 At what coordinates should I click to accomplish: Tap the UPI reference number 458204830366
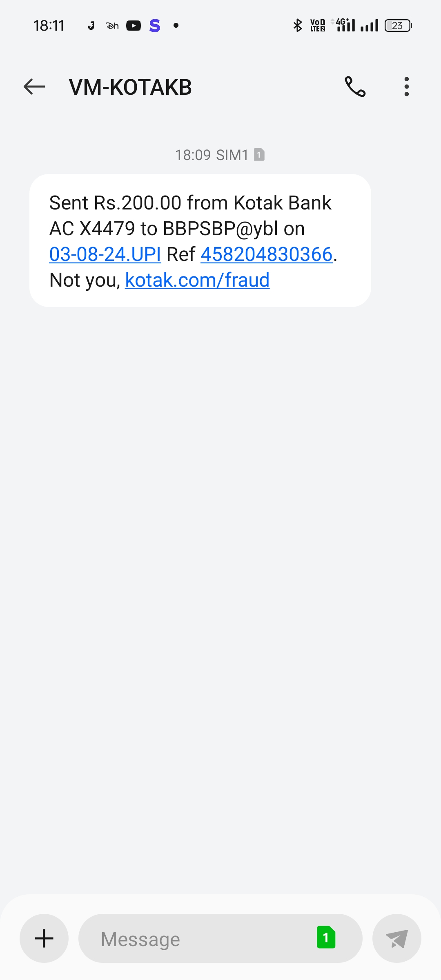pos(266,254)
